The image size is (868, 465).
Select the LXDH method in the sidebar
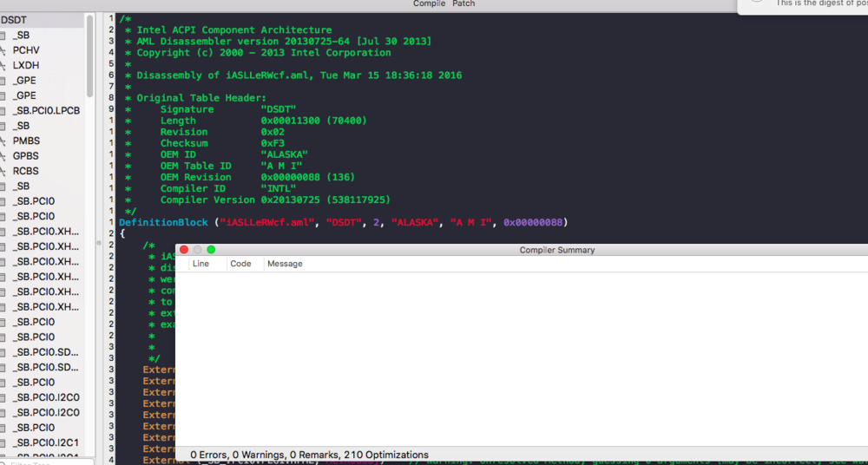click(x=26, y=65)
